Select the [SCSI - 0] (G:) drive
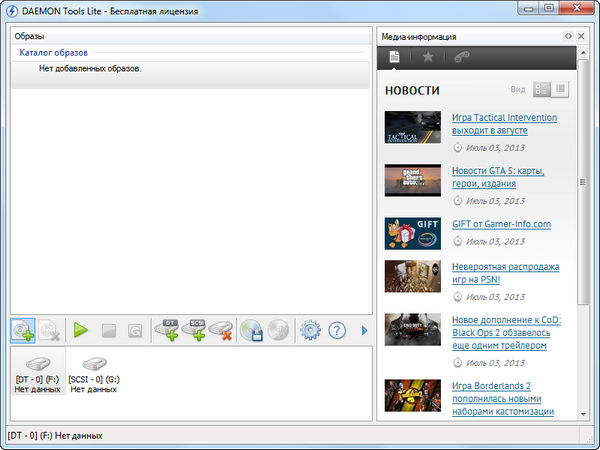The image size is (600, 450). (x=94, y=374)
